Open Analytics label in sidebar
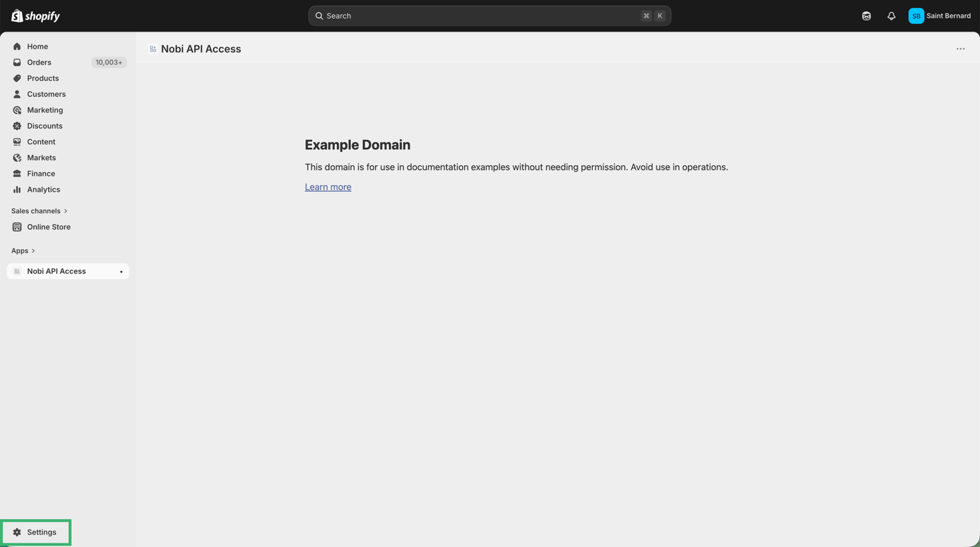This screenshot has width=980, height=547. click(44, 190)
